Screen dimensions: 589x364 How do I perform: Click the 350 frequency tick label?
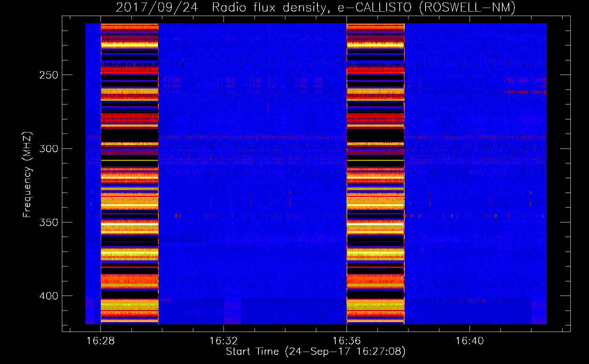49,222
